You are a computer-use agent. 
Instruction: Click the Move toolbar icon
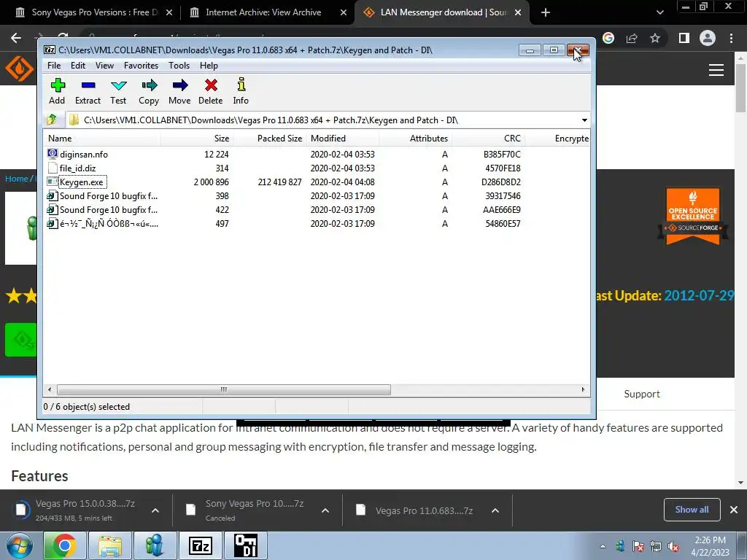179,91
